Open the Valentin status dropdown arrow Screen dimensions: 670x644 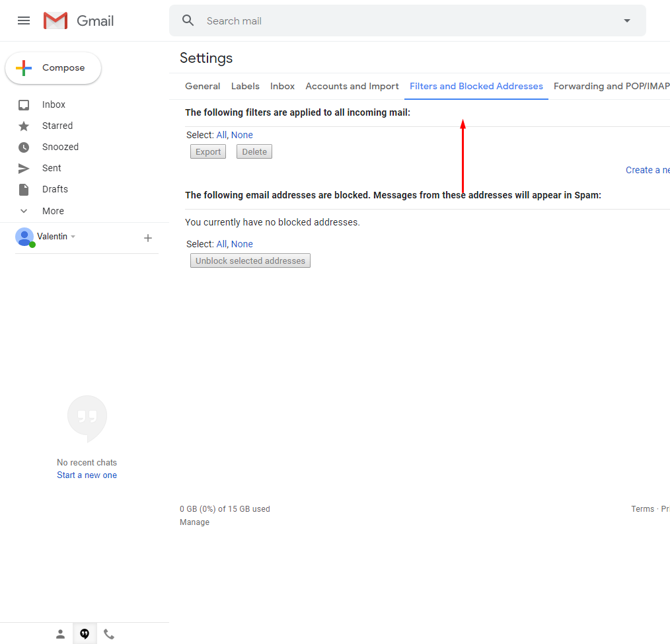(x=73, y=237)
